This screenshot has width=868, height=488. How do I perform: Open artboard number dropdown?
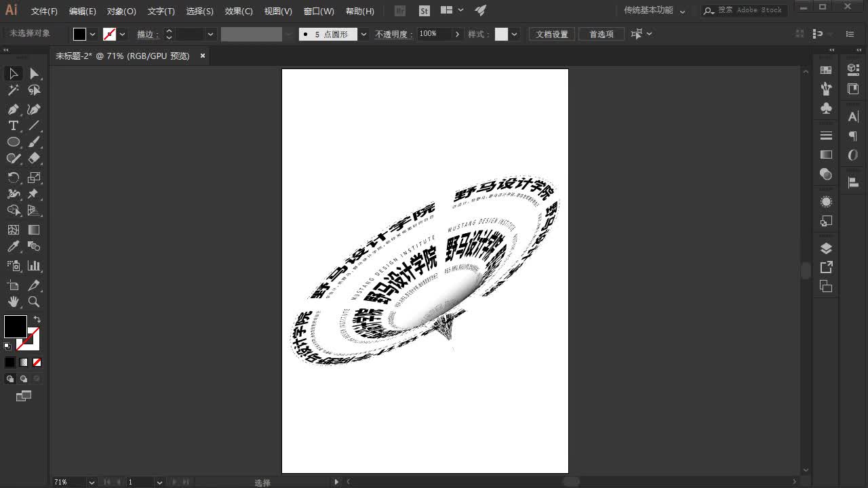point(159,482)
